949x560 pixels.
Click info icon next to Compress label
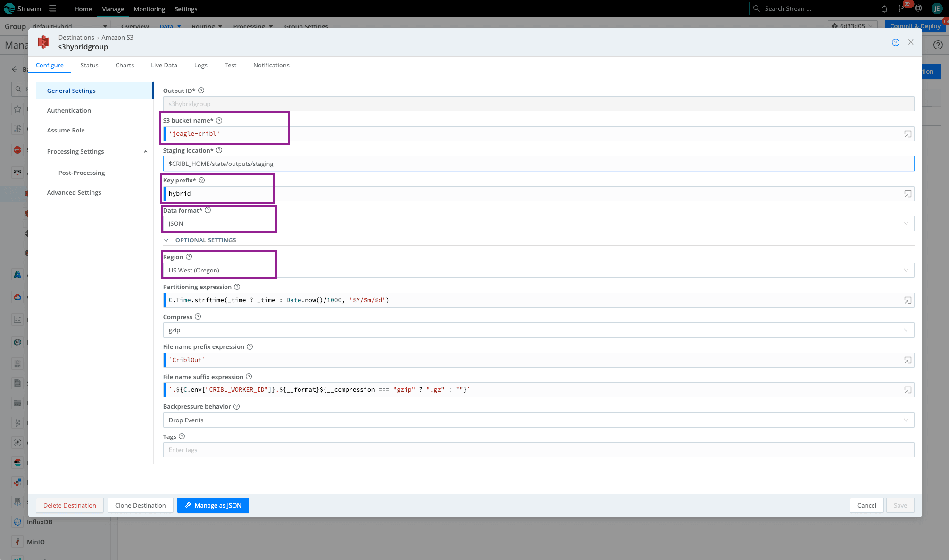click(198, 317)
